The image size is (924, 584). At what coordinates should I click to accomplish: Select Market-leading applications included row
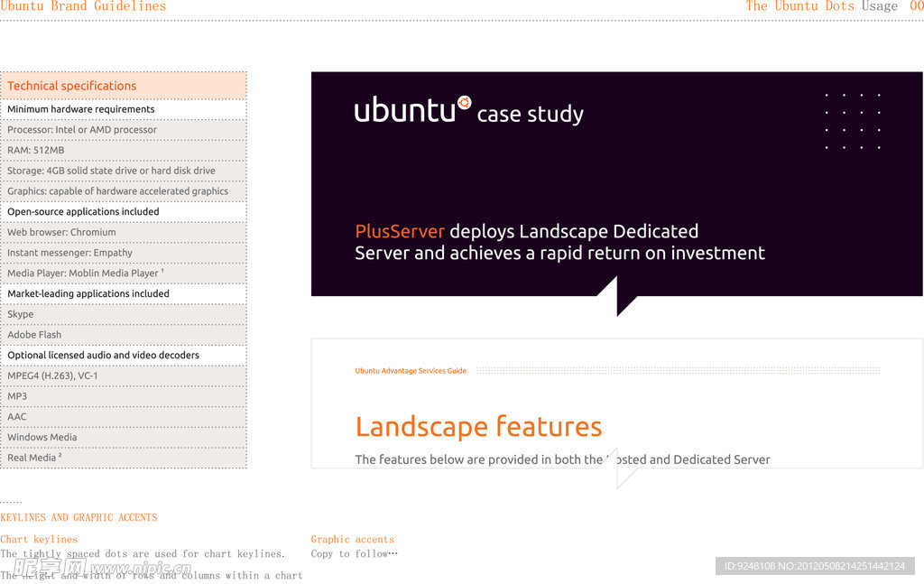pos(124,293)
